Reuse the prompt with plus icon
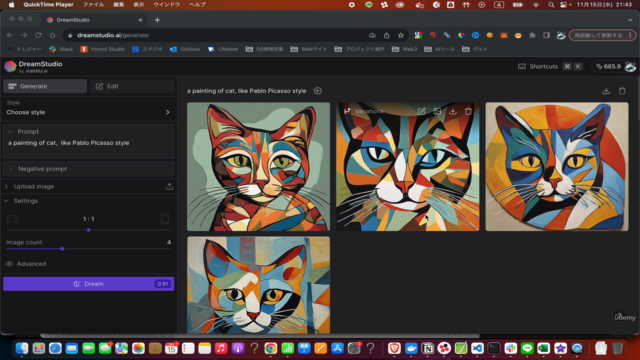Viewport: 640px width, 360px height. click(x=318, y=91)
